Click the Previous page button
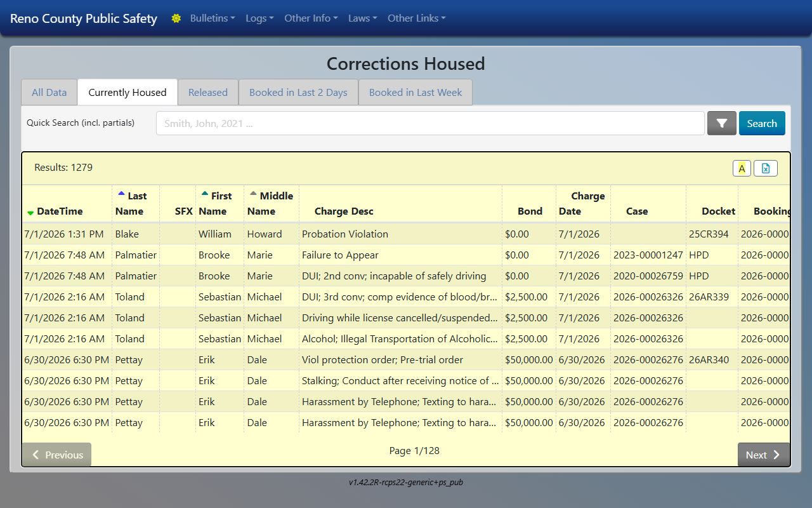812x508 pixels. (x=57, y=455)
